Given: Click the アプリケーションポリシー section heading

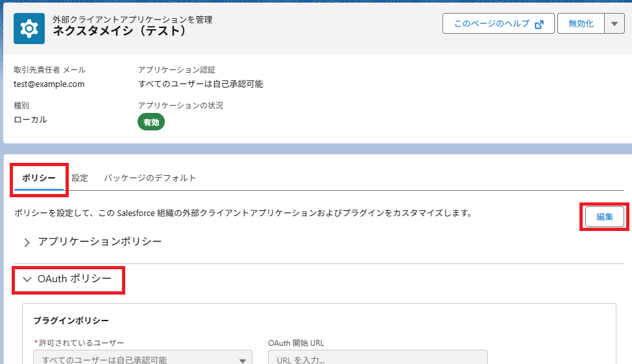Looking at the screenshot, I should point(99,241).
